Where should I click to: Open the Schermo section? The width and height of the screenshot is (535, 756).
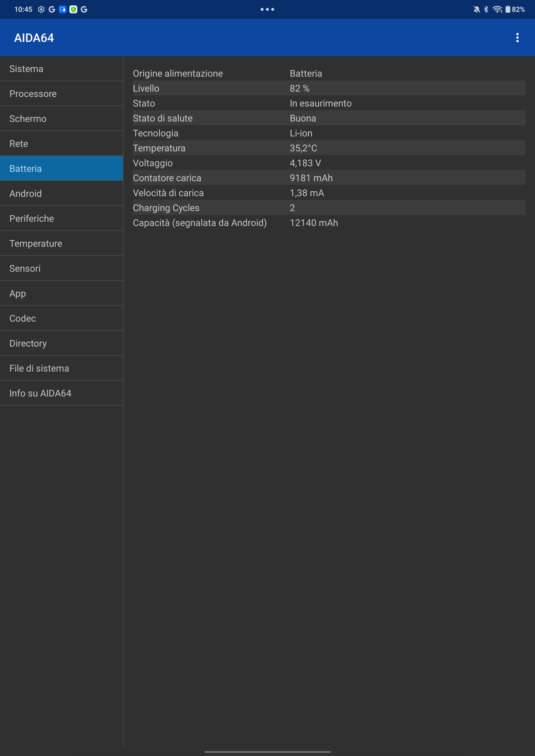tap(61, 118)
